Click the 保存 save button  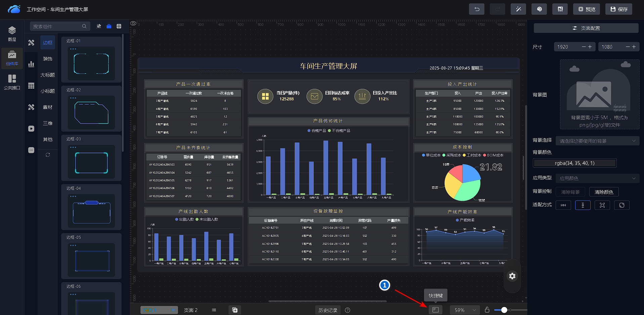(618, 9)
